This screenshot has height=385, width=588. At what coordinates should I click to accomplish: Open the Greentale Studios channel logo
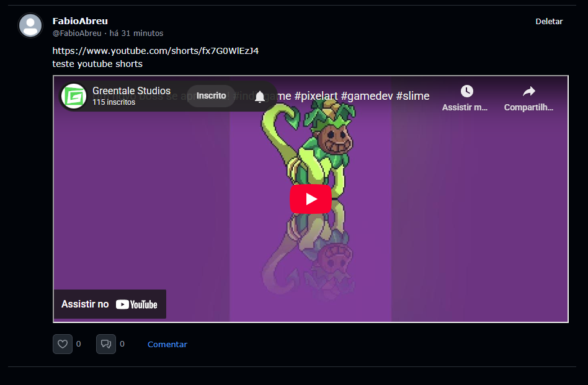74,96
